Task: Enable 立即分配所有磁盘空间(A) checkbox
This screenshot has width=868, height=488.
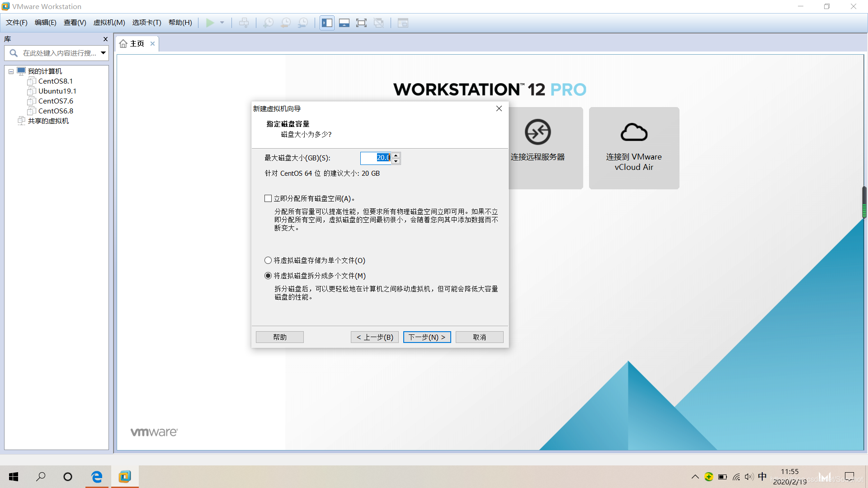Action: pyautogui.click(x=268, y=198)
